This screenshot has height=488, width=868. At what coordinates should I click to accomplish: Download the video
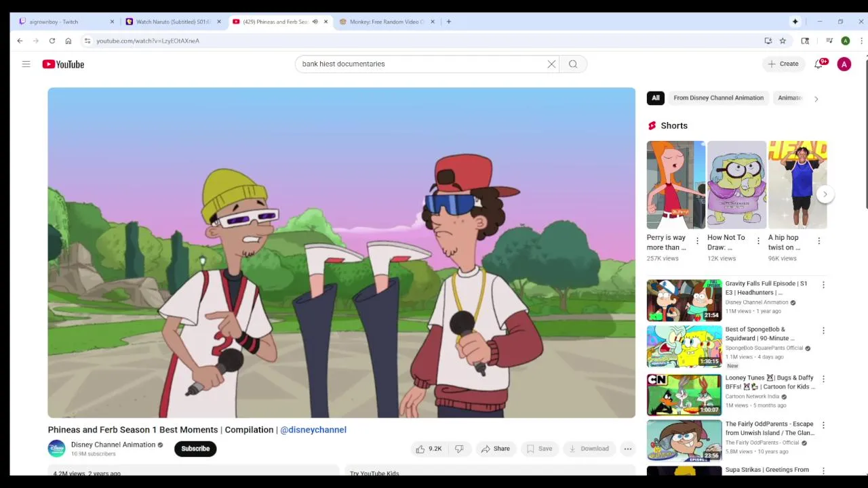point(589,449)
